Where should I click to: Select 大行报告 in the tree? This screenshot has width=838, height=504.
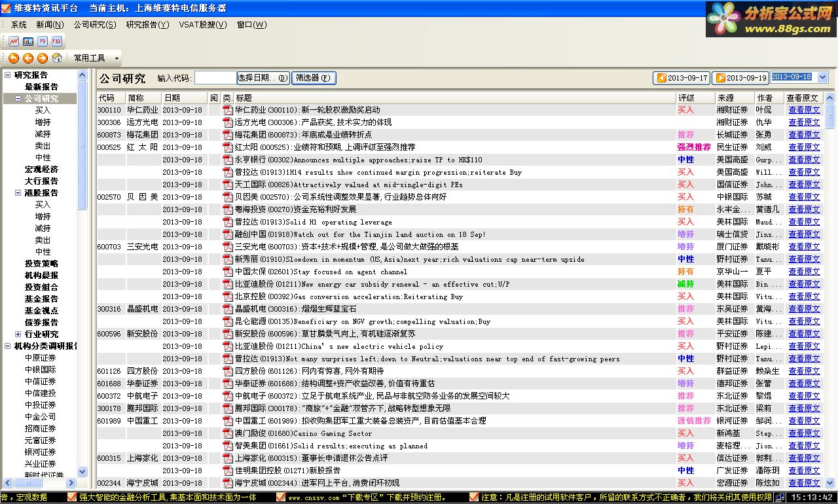(x=41, y=181)
